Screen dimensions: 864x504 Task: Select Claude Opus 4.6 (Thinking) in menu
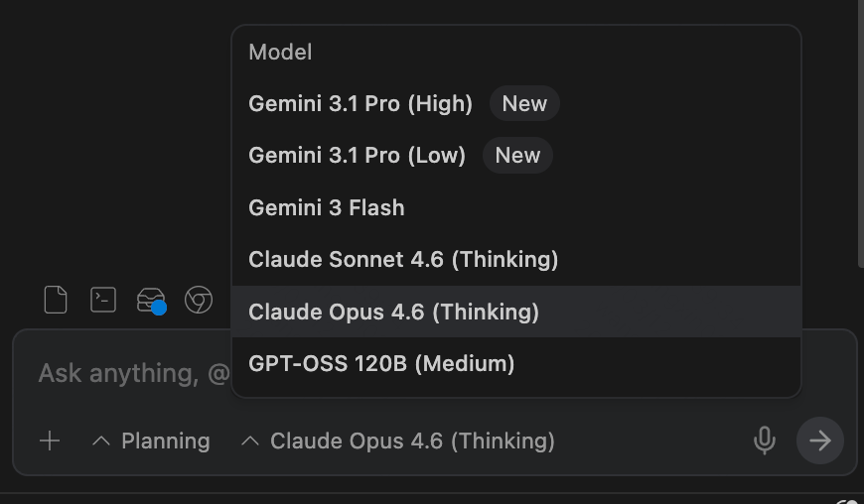tap(393, 312)
